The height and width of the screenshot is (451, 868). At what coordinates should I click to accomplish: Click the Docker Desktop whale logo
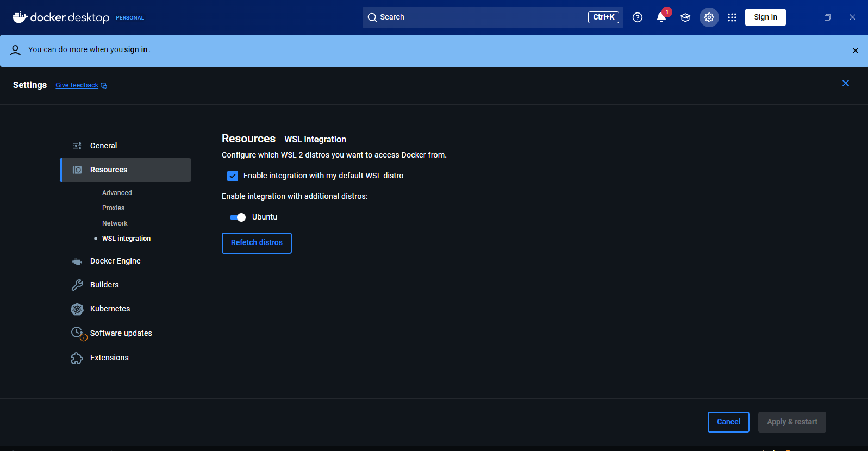(x=21, y=17)
